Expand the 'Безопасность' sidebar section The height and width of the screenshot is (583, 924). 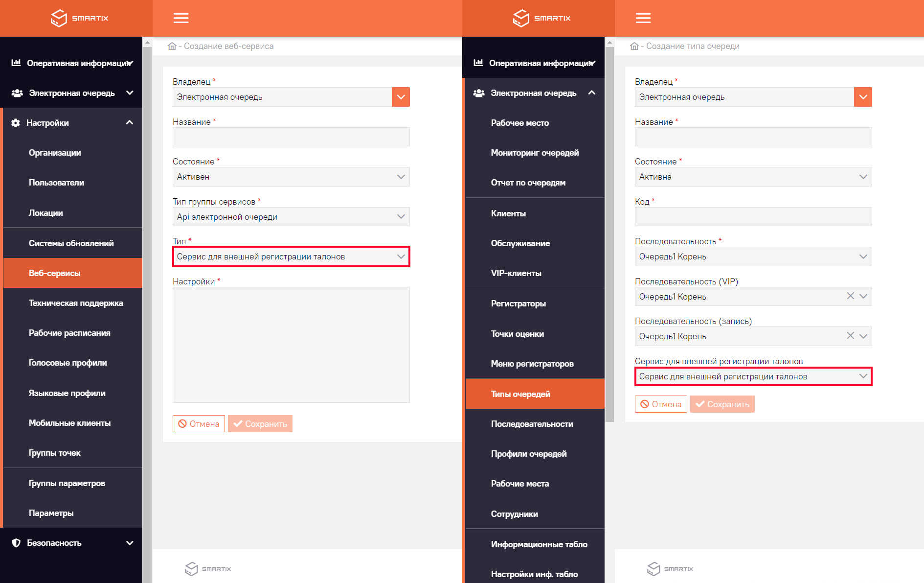[130, 542]
